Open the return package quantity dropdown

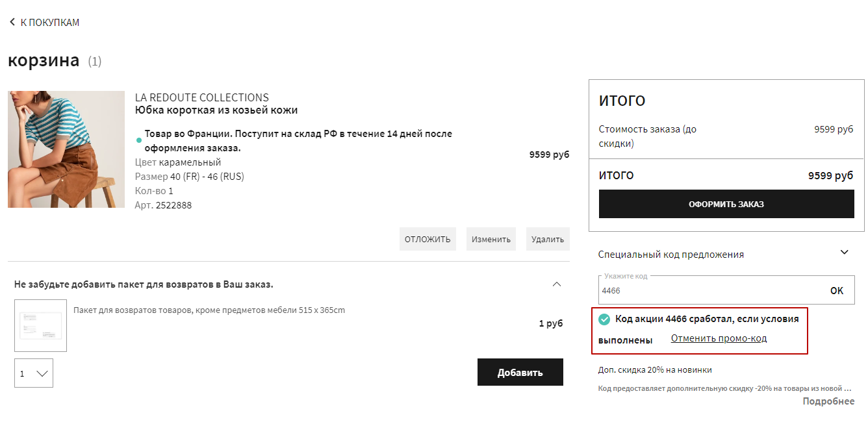[34, 373]
